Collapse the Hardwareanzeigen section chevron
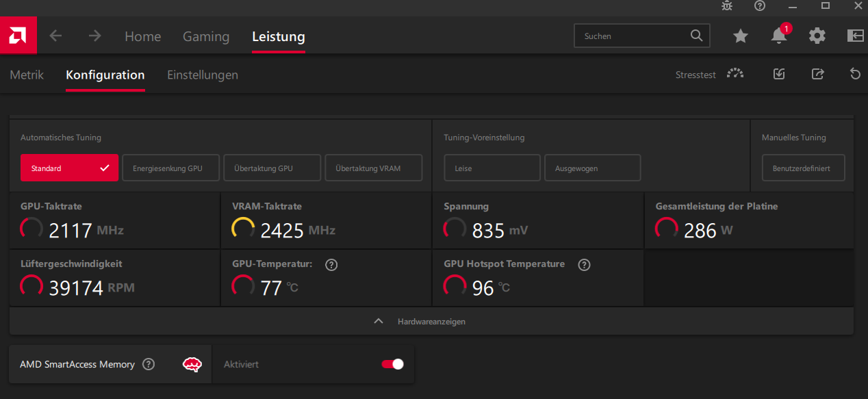Screen dimensions: 868x399 [x=379, y=321]
